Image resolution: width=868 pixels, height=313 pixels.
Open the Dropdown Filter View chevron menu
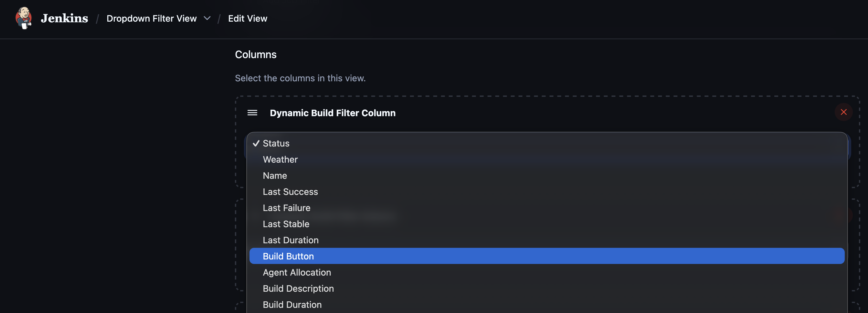coord(207,18)
